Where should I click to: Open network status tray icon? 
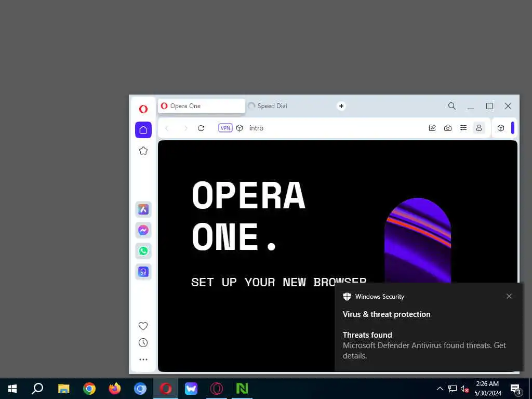[453, 389]
